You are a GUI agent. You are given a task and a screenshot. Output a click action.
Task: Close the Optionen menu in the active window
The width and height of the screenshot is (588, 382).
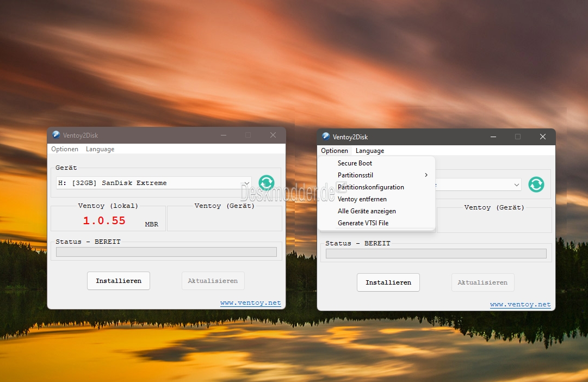click(335, 151)
